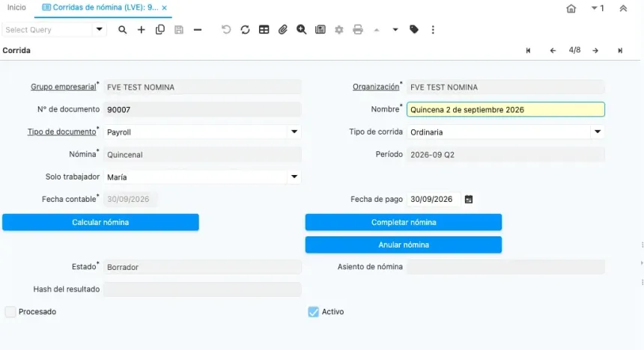This screenshot has width=644, height=350.
Task: Click the Fecha contable field
Action: [x=130, y=200]
